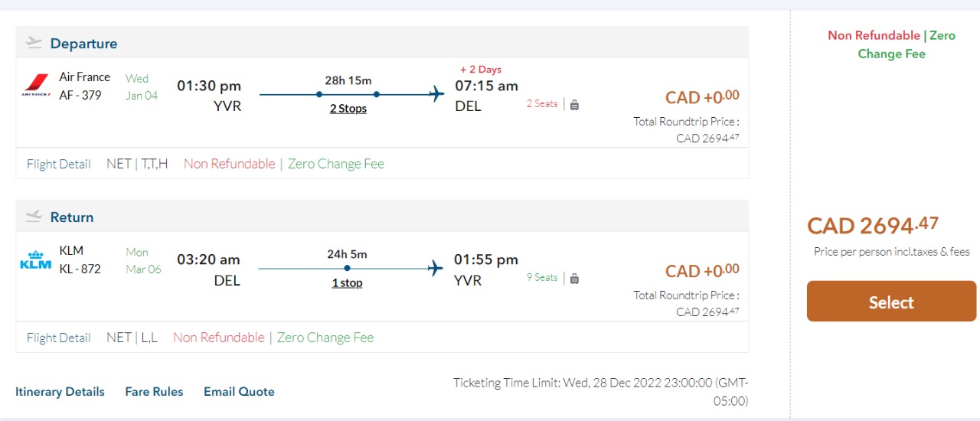Viewport: 980px width, 421px height.
Task: Click the Departure header plane icon
Action: click(34, 43)
